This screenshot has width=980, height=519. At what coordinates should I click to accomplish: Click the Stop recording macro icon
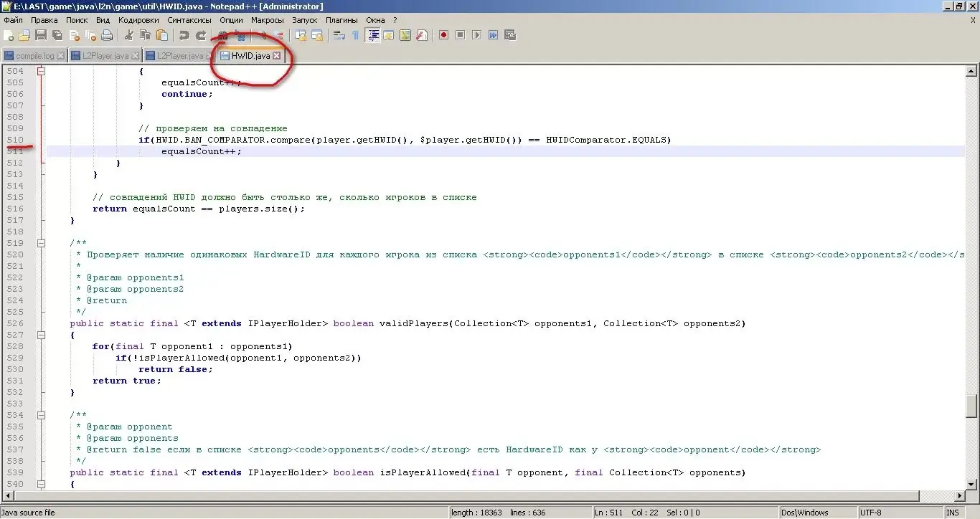pyautogui.click(x=461, y=35)
